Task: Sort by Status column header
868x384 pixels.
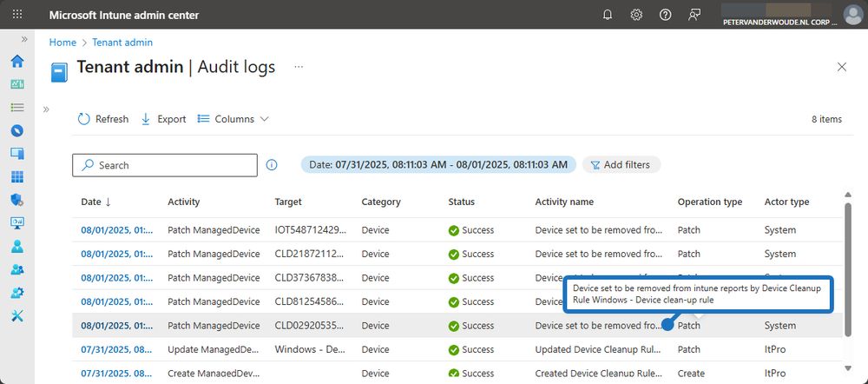Action: [x=461, y=202]
